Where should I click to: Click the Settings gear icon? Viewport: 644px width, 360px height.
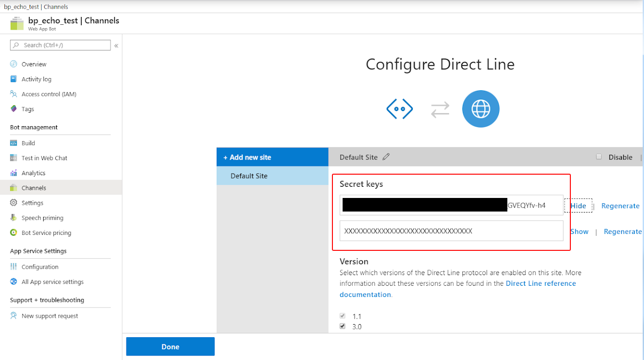pos(14,203)
